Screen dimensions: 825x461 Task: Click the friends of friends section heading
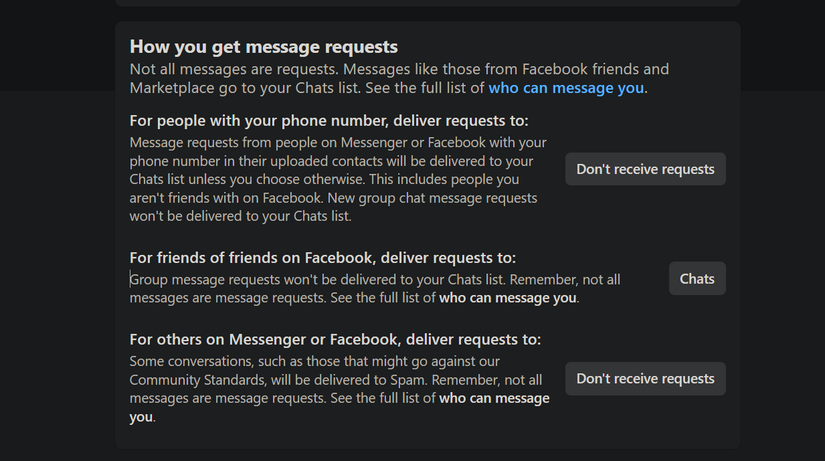coord(323,258)
